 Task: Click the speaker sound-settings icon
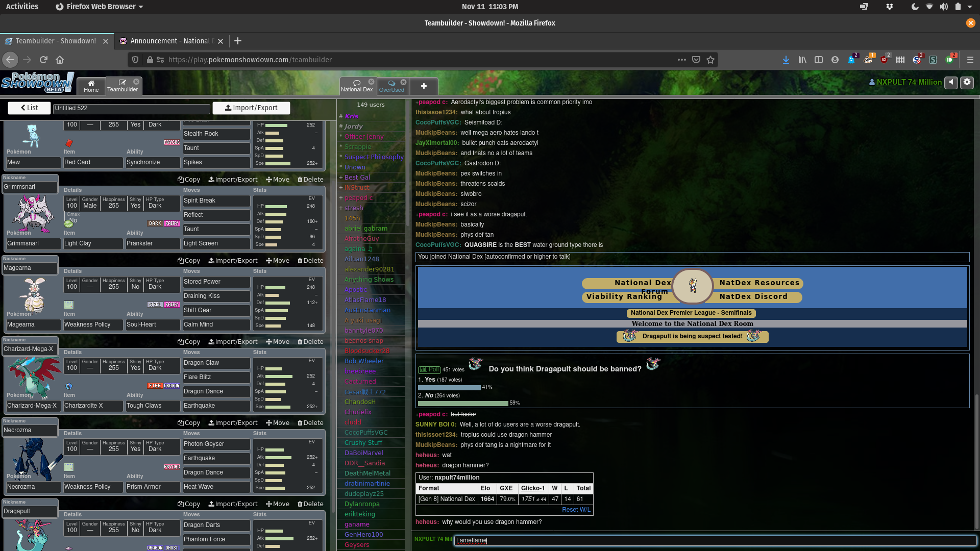pos(951,82)
